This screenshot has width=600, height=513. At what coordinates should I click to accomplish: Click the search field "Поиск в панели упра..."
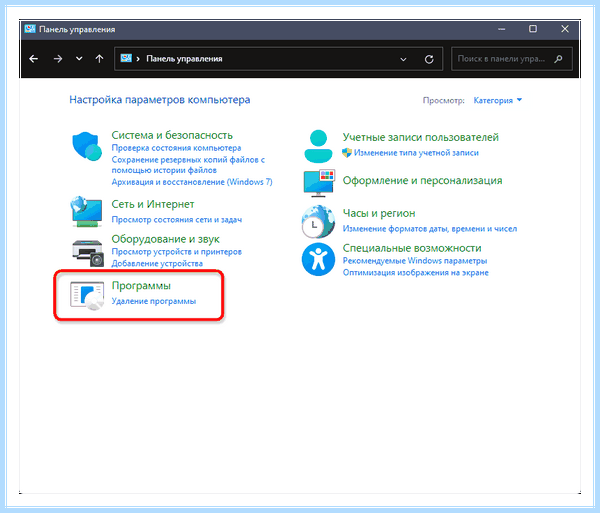click(x=512, y=59)
